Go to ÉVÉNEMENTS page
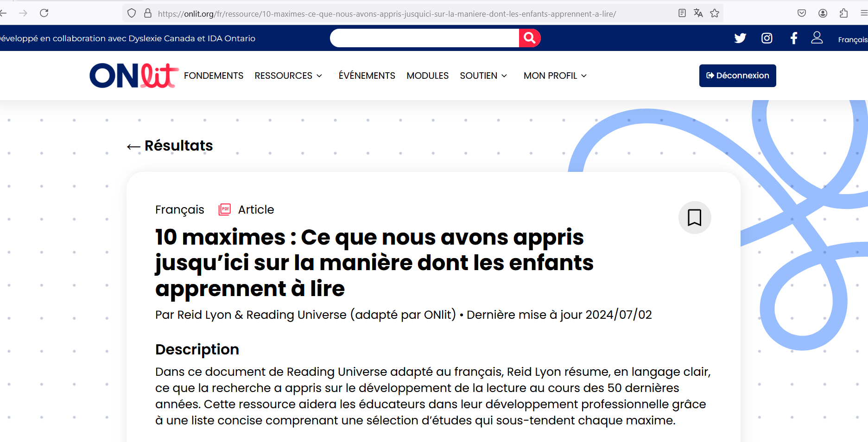 pyautogui.click(x=367, y=76)
